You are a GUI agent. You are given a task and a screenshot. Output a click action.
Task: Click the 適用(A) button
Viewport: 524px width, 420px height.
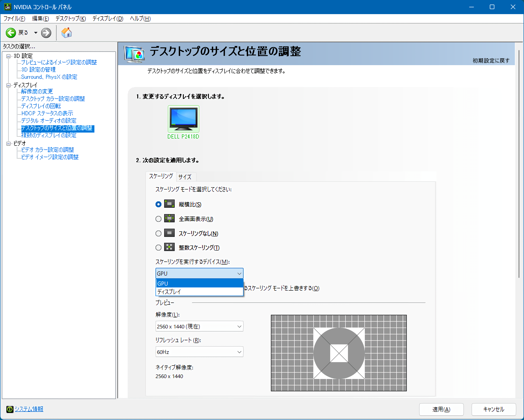pos(441,409)
